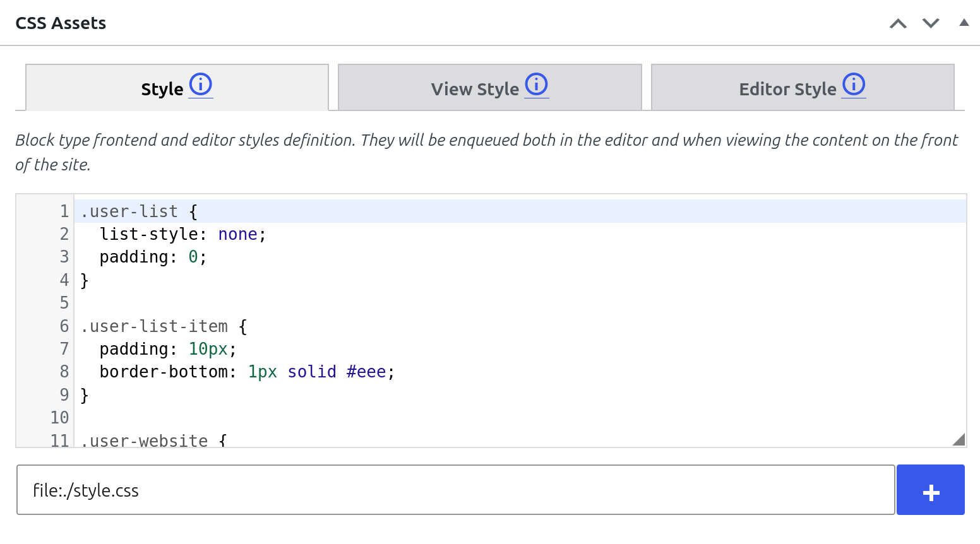The height and width of the screenshot is (544, 980).
Task: Click line number 1 in gutter
Action: [x=64, y=211]
